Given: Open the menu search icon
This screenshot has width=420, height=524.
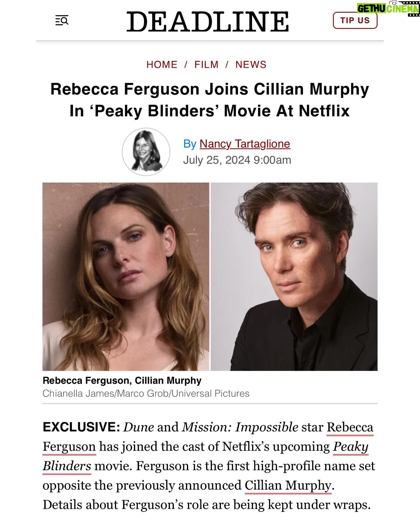Looking at the screenshot, I should 62,20.
